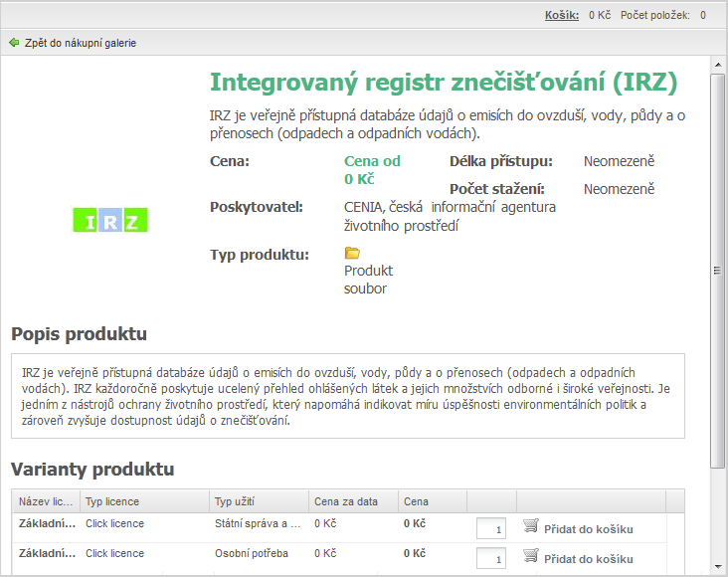Image resolution: width=728 pixels, height=577 pixels.
Task: Click 'Neomezeně' next to Počet stažení
Action: [x=619, y=190]
